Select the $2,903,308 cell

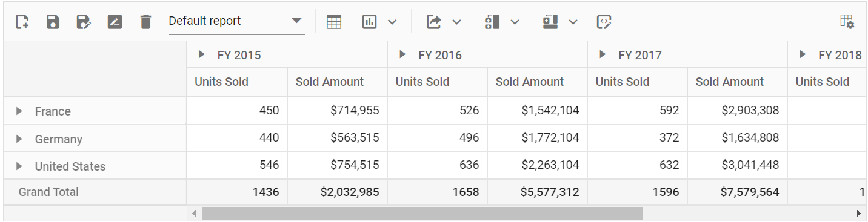click(737, 111)
